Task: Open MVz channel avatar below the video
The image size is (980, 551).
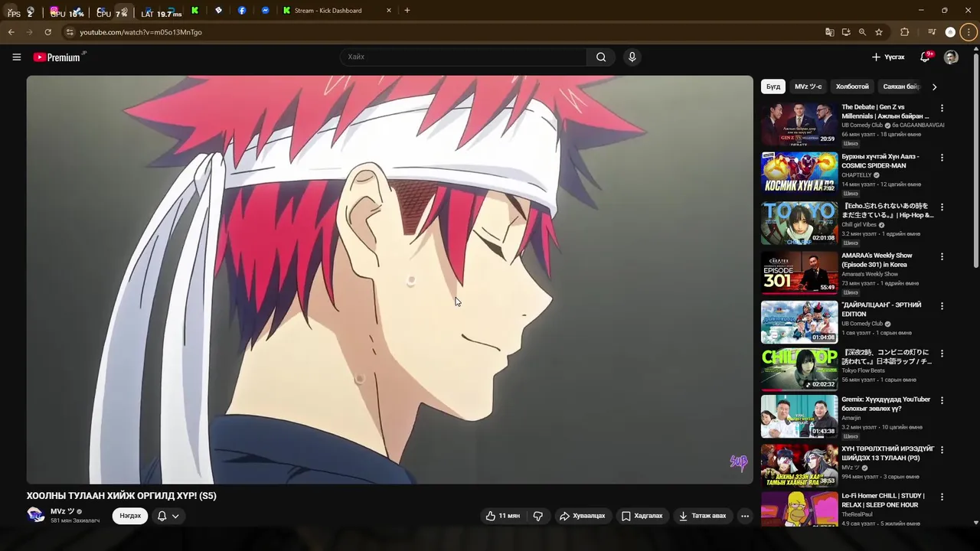Action: click(36, 514)
